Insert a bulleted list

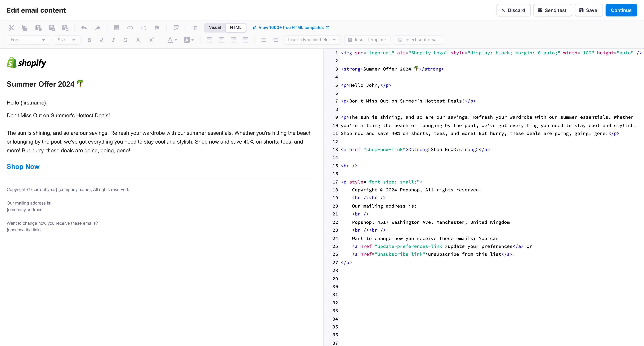pyautogui.click(x=263, y=40)
